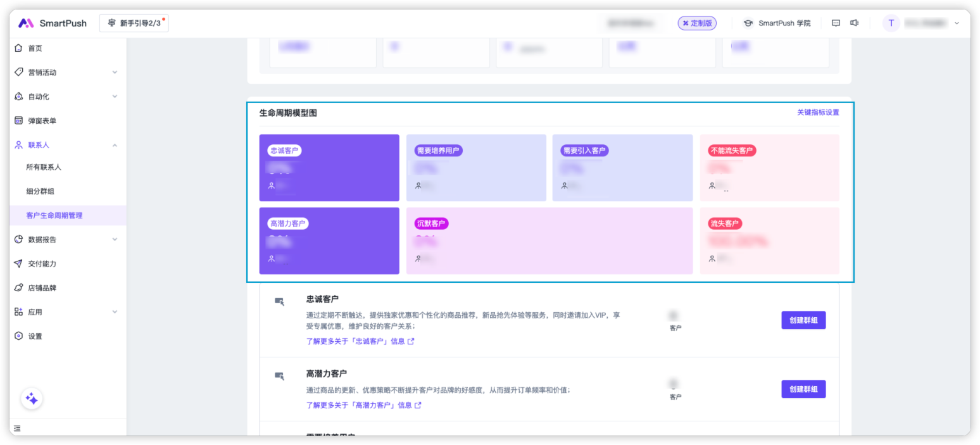Expand the 营销活动 menu chevron
Image resolution: width=980 pixels, height=445 pixels.
[x=115, y=72]
